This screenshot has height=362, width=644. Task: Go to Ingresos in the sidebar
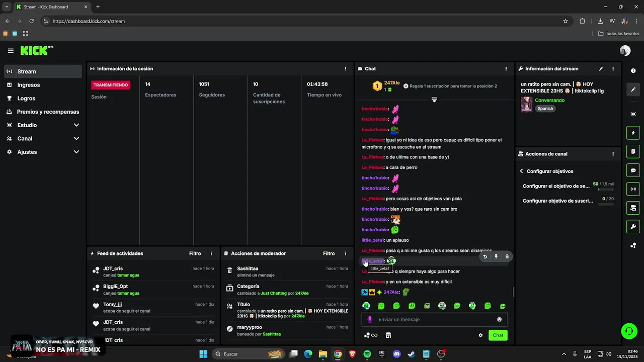coord(43,85)
